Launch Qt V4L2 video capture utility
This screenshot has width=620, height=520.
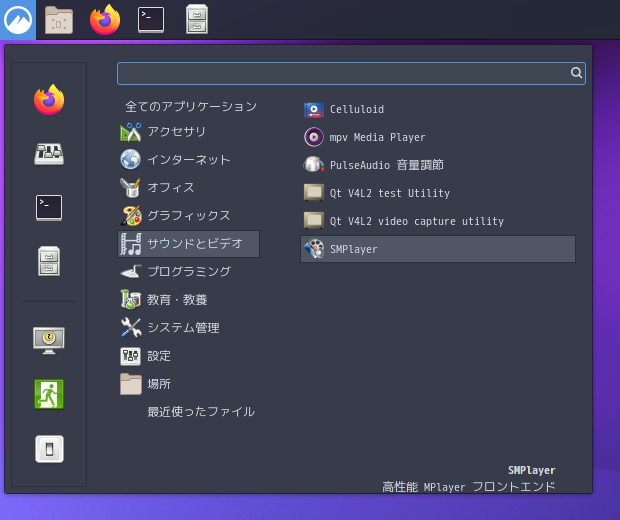pyautogui.click(x=438, y=221)
